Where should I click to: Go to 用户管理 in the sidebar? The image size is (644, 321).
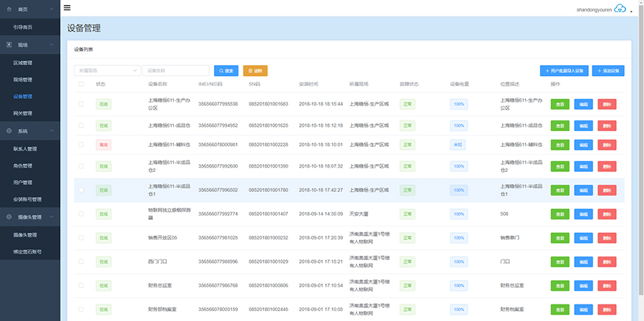(x=25, y=182)
